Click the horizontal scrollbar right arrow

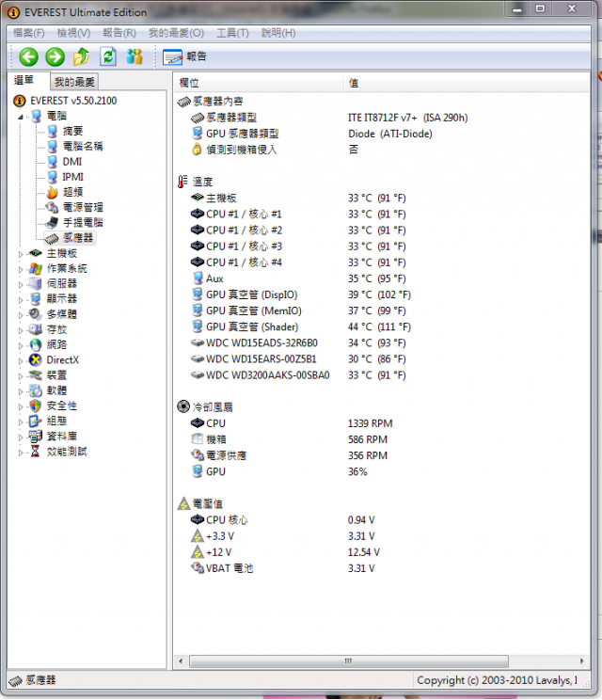click(x=582, y=660)
